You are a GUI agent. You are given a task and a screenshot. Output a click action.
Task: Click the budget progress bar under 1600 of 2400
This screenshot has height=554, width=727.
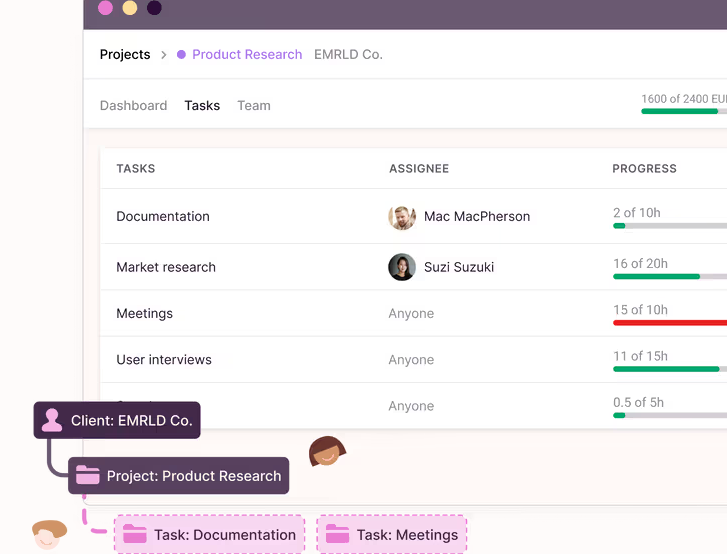coord(684,111)
